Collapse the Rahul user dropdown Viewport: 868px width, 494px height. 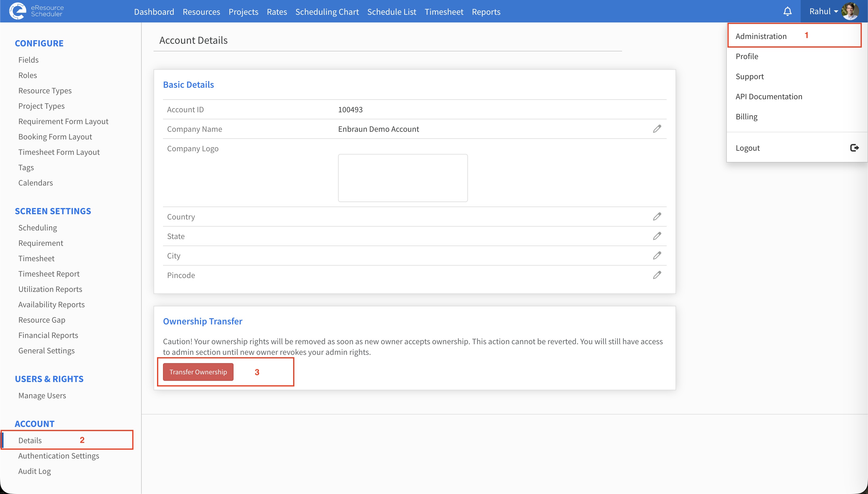tap(824, 12)
